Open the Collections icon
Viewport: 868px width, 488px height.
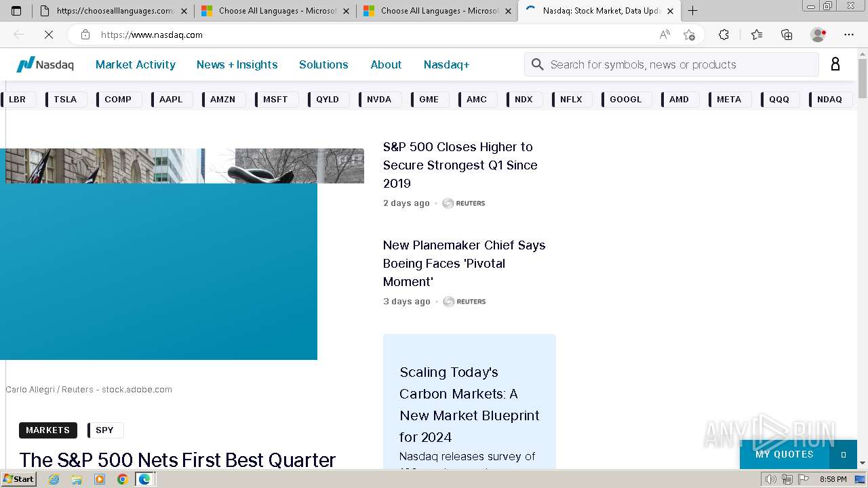pyautogui.click(x=787, y=35)
